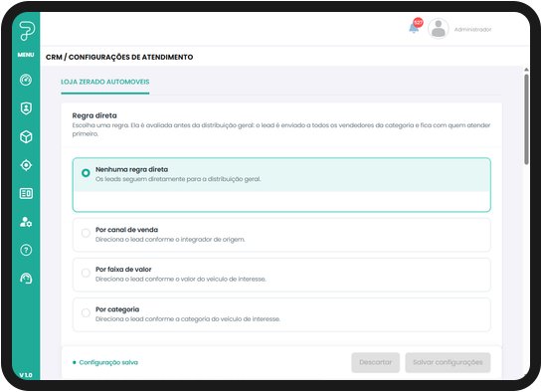Open the crosshair target icon in sidebar
Viewport: 542px width, 392px height.
pyautogui.click(x=26, y=165)
